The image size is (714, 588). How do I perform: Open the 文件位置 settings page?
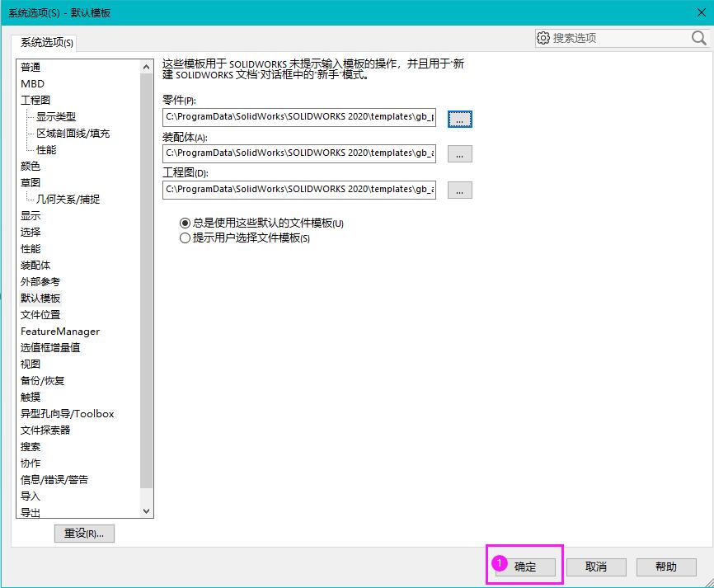pos(40,314)
